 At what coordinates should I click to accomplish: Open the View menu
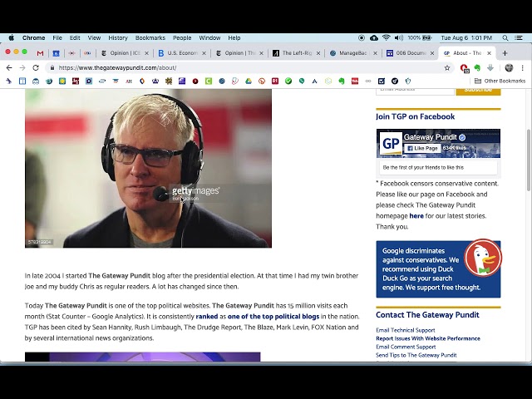94,38
